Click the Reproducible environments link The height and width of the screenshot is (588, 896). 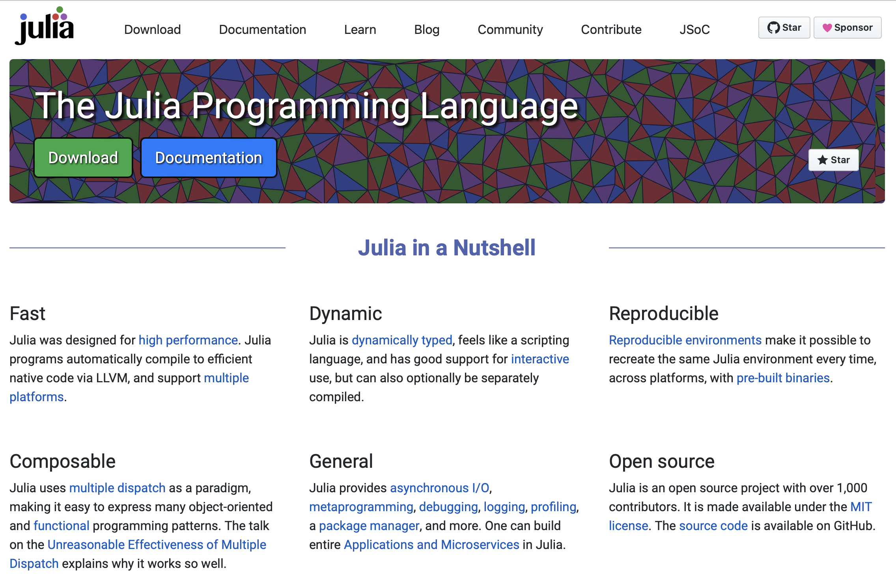(685, 340)
